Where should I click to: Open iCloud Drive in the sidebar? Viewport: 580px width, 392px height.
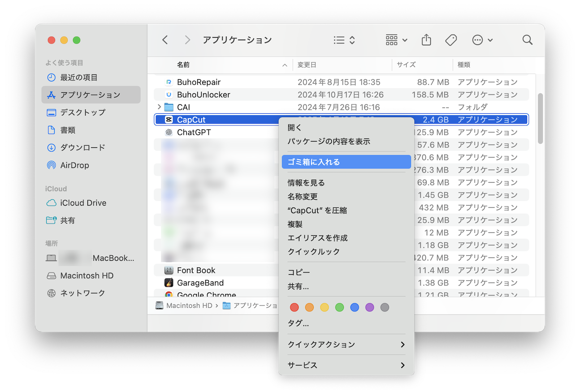click(91, 203)
